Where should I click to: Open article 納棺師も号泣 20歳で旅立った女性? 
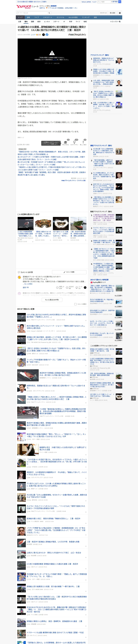(x=63, y=449)
